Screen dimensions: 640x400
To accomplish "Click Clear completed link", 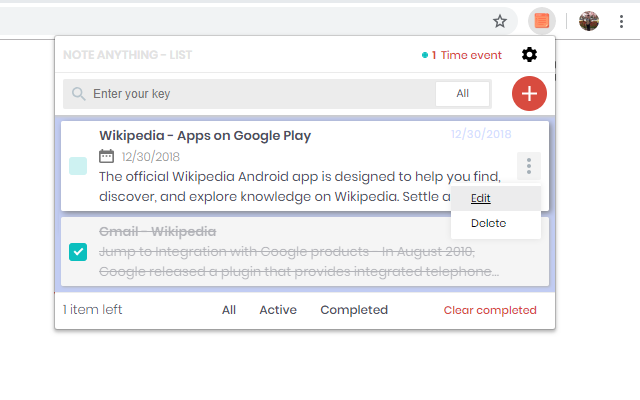I will 490,310.
